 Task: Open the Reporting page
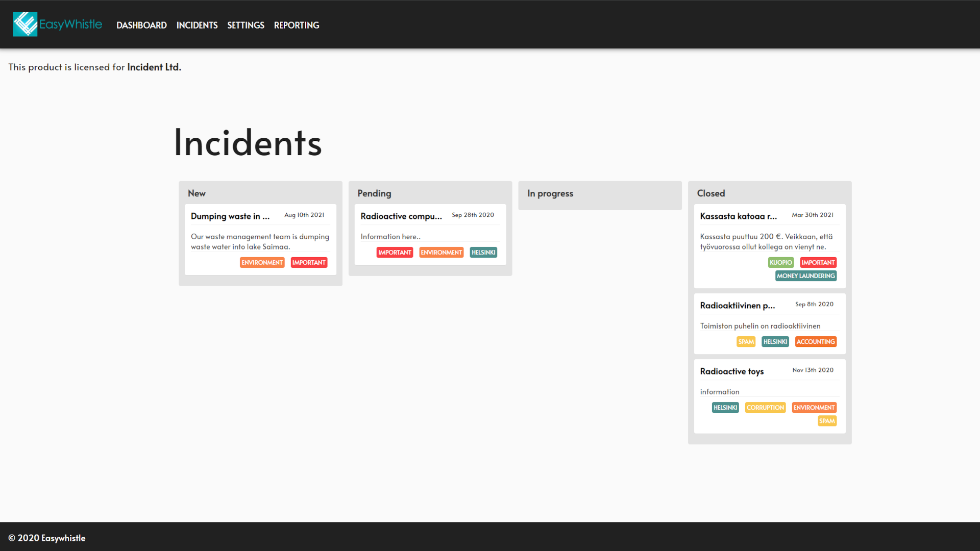297,25
